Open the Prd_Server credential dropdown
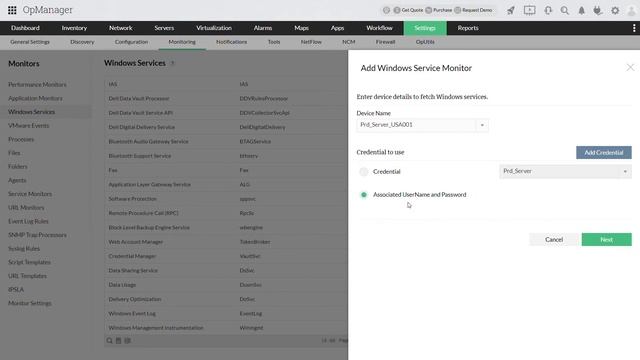 pyautogui.click(x=565, y=171)
